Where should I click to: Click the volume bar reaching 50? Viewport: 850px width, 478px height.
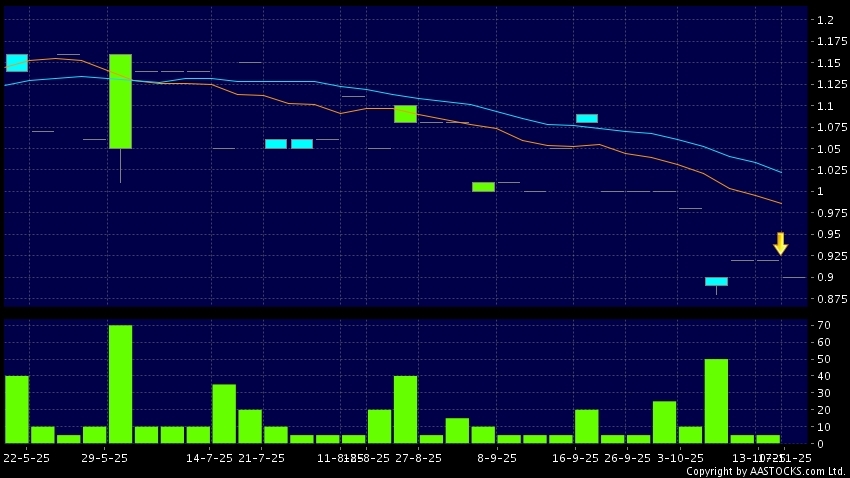(x=716, y=400)
